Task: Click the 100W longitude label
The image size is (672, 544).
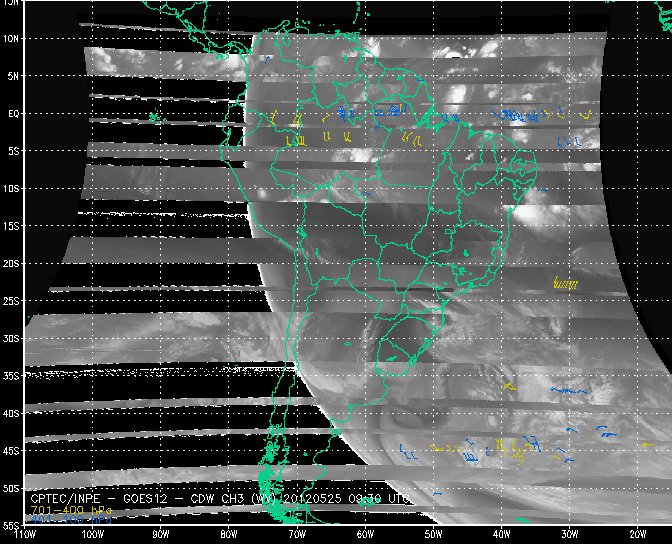Action: coord(93,534)
